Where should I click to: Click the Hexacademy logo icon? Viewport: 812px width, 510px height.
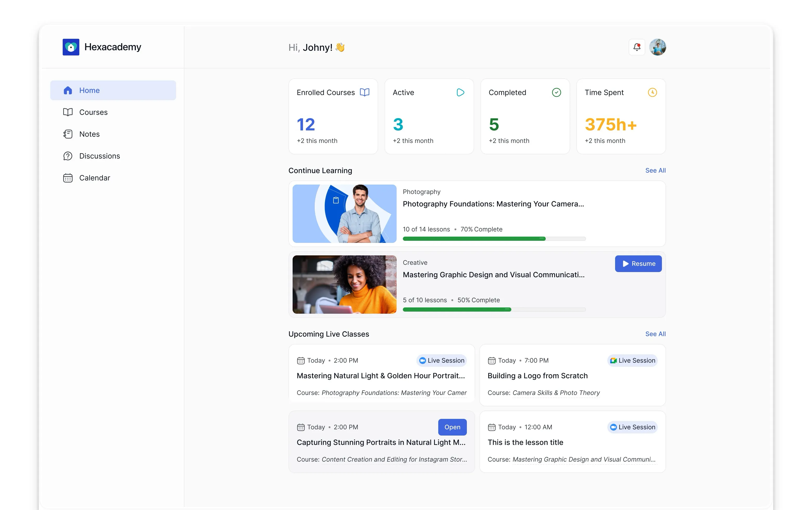coord(71,47)
